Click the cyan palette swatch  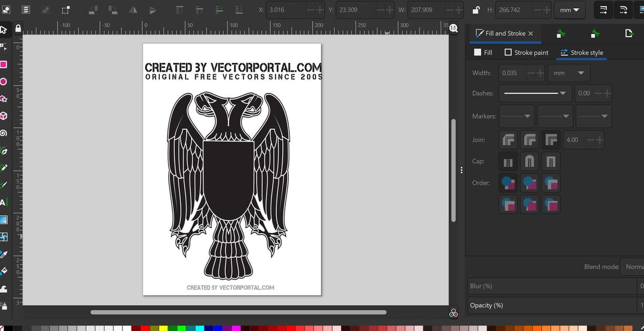(x=200, y=328)
